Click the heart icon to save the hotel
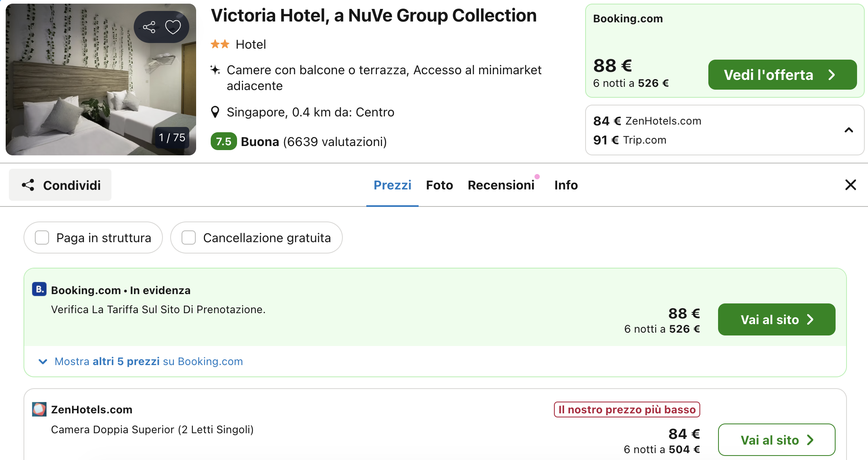868x460 pixels. coord(173,26)
